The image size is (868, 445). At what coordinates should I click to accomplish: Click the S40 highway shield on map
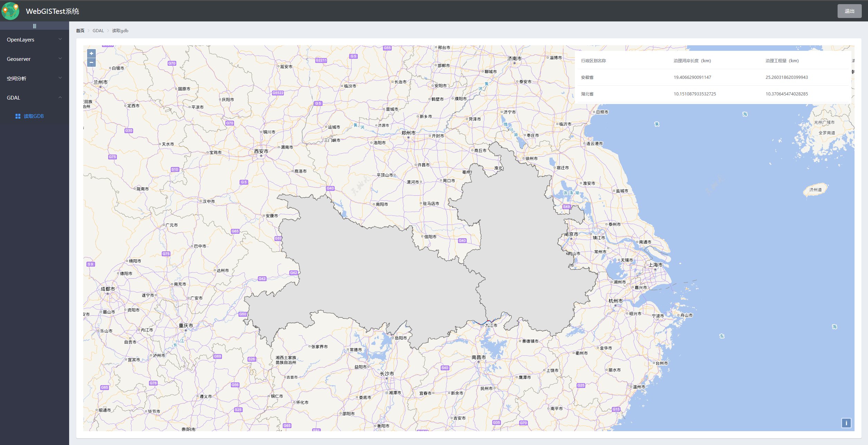coord(445,368)
